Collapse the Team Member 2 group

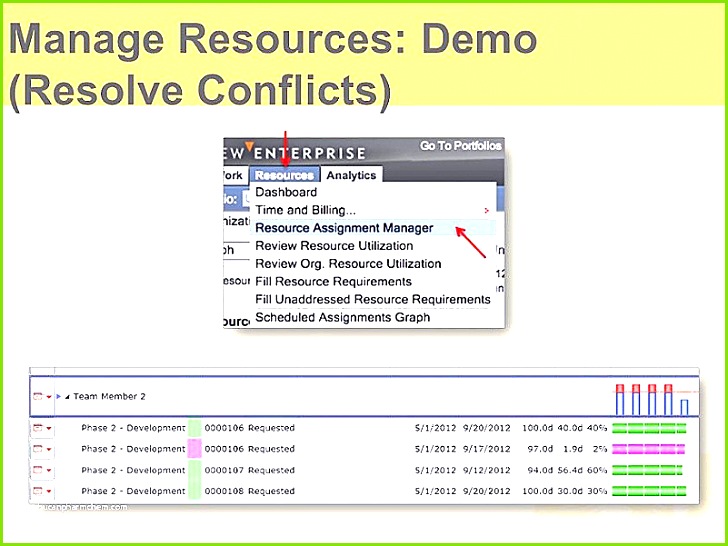click(x=67, y=397)
